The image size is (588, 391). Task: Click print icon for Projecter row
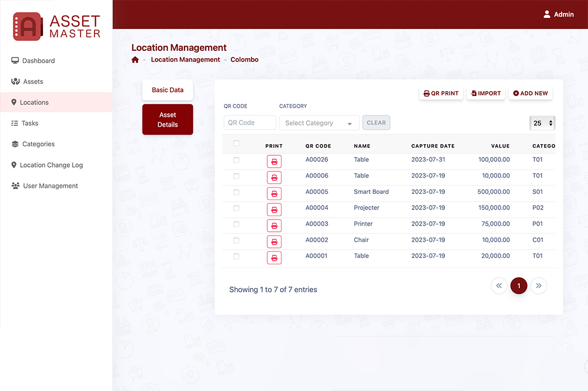point(274,209)
